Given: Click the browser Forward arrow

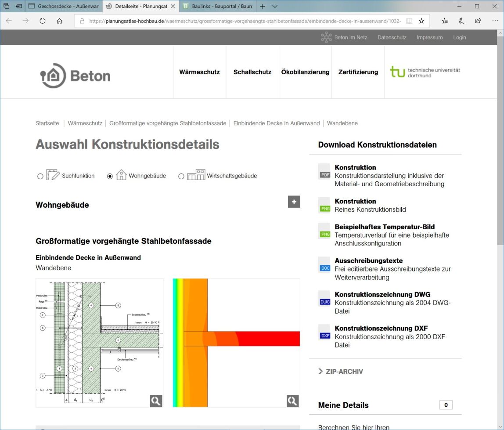Looking at the screenshot, I should coord(26,21).
